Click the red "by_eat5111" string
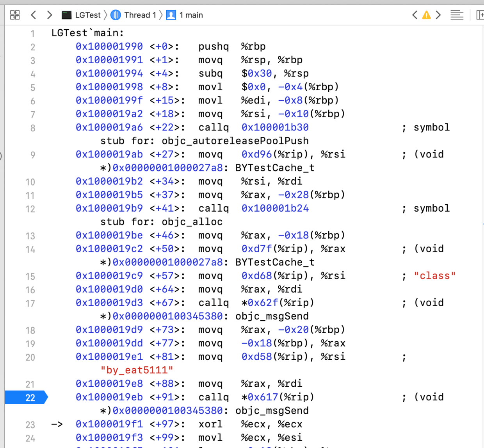The image size is (484, 448). (137, 370)
